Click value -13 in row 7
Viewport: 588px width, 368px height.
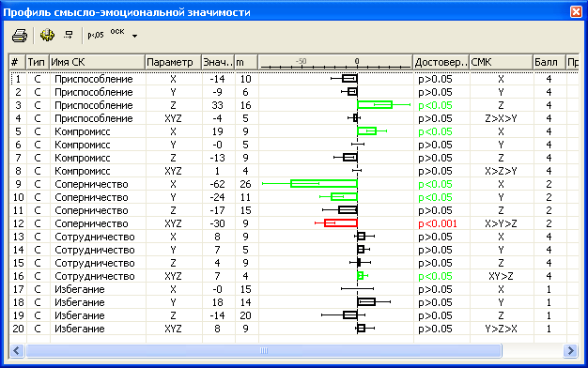point(218,158)
